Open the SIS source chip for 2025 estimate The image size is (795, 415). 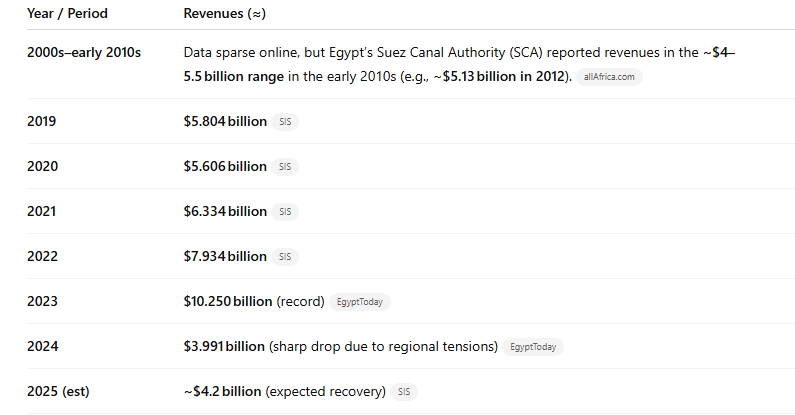404,392
